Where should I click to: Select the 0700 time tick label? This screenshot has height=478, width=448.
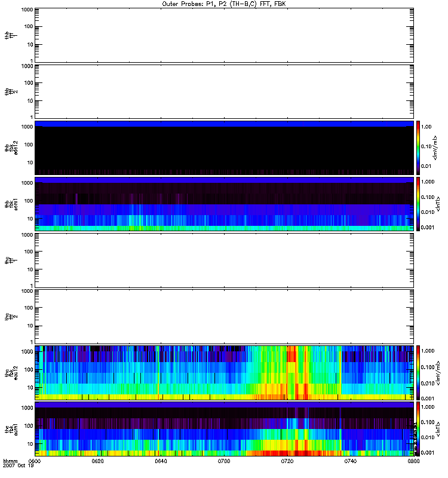point(224,462)
